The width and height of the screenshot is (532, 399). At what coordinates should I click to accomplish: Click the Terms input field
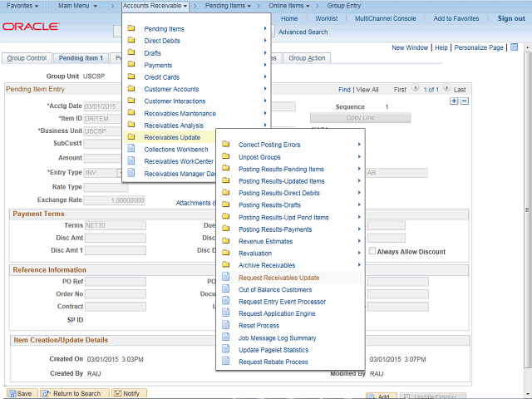point(116,225)
